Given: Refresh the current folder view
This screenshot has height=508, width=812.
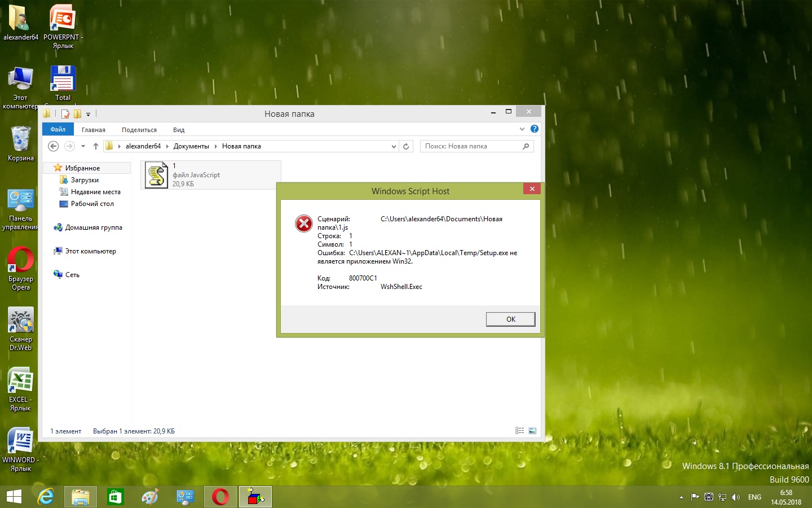Looking at the screenshot, I should (x=406, y=146).
